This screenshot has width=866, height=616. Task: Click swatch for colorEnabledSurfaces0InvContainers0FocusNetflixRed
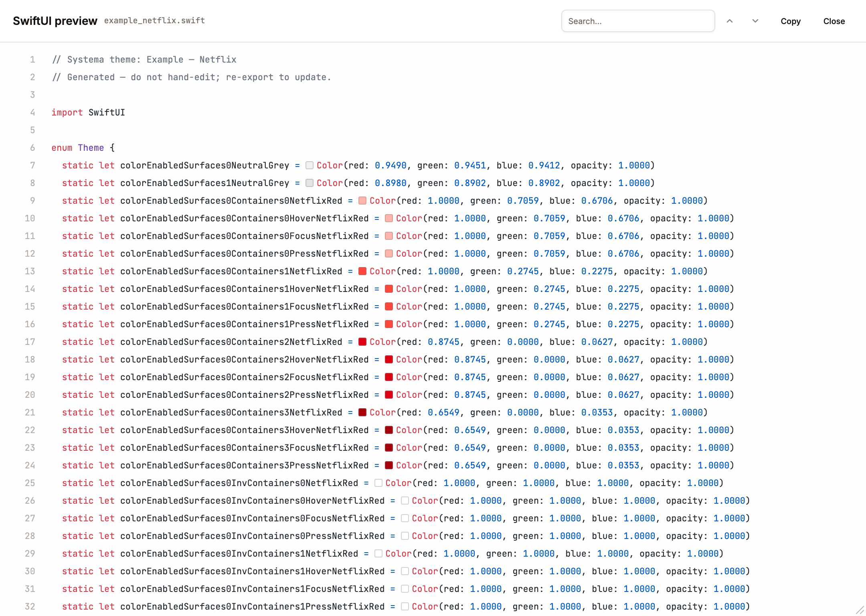(405, 518)
